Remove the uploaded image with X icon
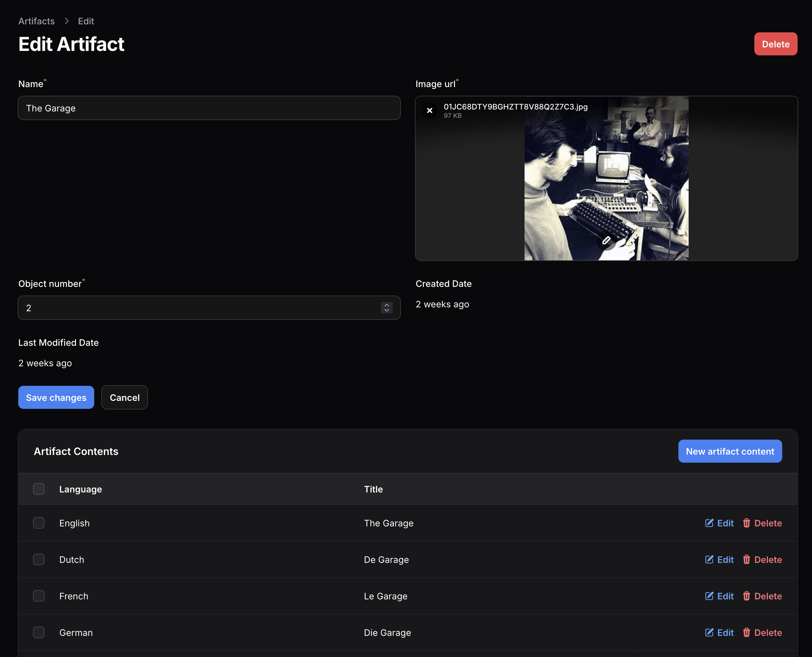812x657 pixels. point(429,110)
